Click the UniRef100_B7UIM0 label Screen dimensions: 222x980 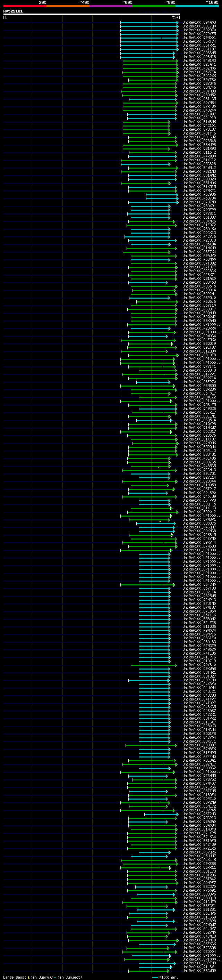pyautogui.click(x=199, y=604)
